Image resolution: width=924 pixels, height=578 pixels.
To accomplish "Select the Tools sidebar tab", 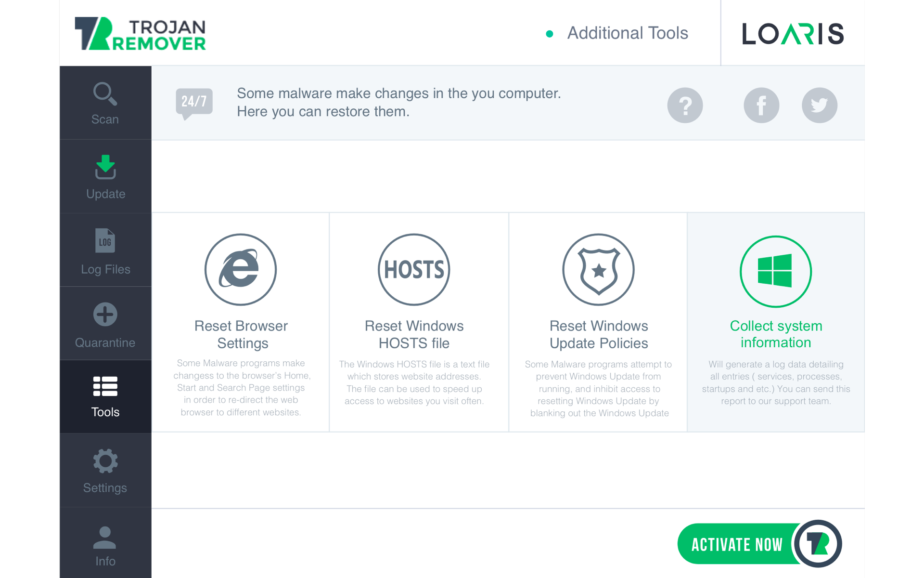I will click(105, 397).
